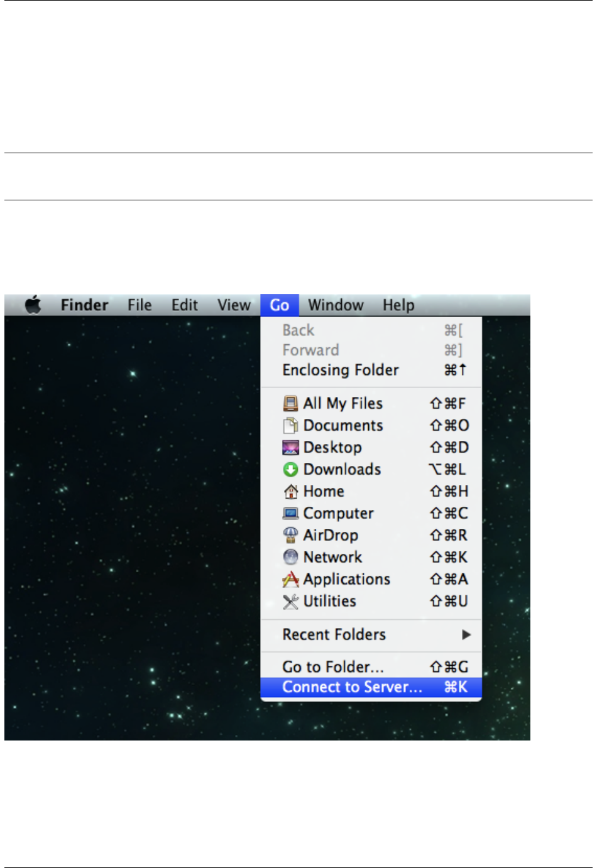Image resolution: width=597 pixels, height=868 pixels.
Task: Click the All My Files icon
Action: pos(290,403)
